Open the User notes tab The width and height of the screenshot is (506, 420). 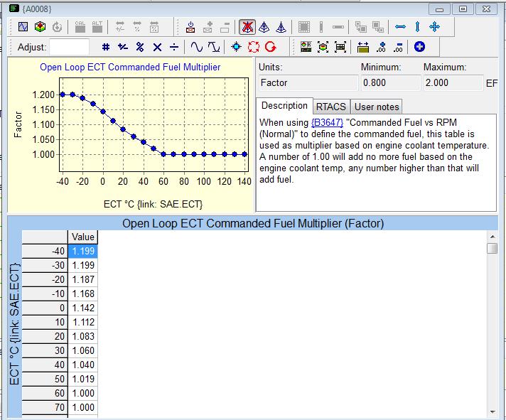click(x=377, y=107)
